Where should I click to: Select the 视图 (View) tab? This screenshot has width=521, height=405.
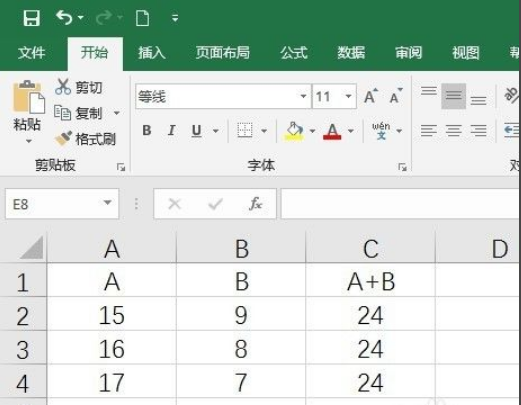pos(466,53)
